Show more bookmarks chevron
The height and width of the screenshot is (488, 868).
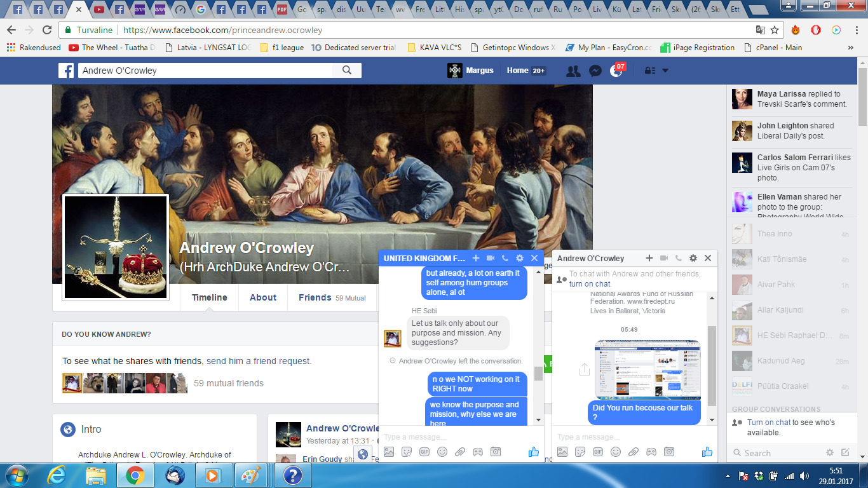[851, 48]
